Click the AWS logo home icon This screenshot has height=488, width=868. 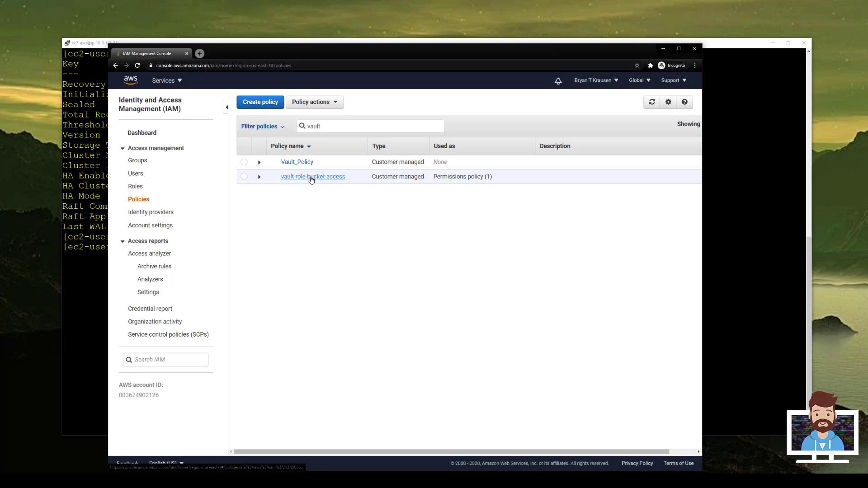point(131,80)
